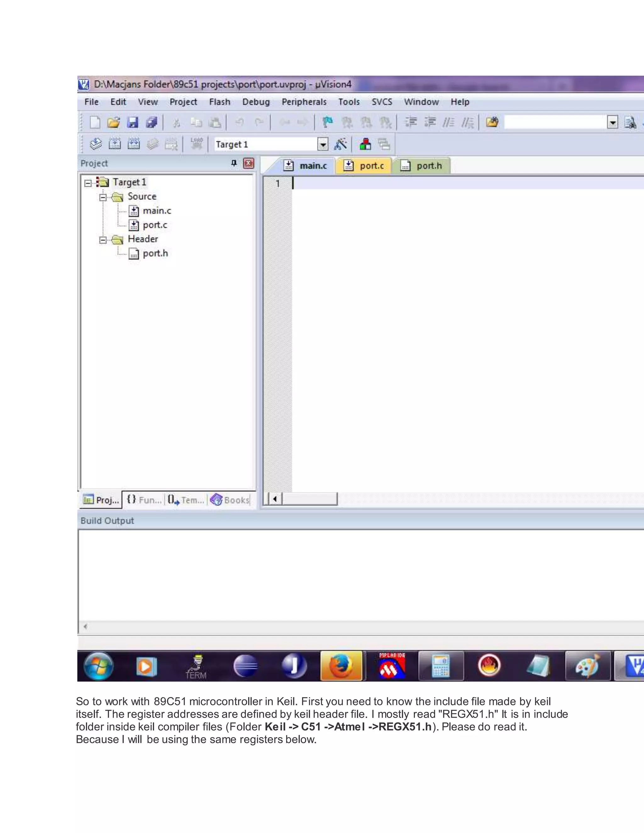The image size is (644, 833).
Task: Open the Templates tab in project pane
Action: coord(186,500)
